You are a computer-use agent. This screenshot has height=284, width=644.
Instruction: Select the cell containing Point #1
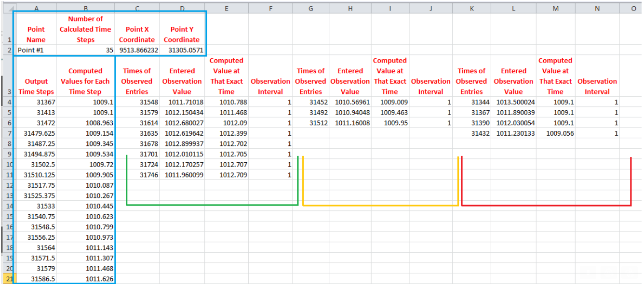click(36, 50)
